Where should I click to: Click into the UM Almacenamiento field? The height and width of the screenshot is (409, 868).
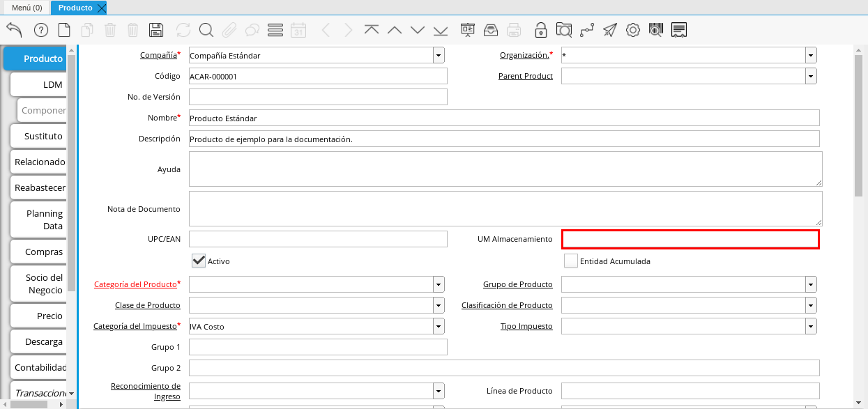click(x=690, y=239)
